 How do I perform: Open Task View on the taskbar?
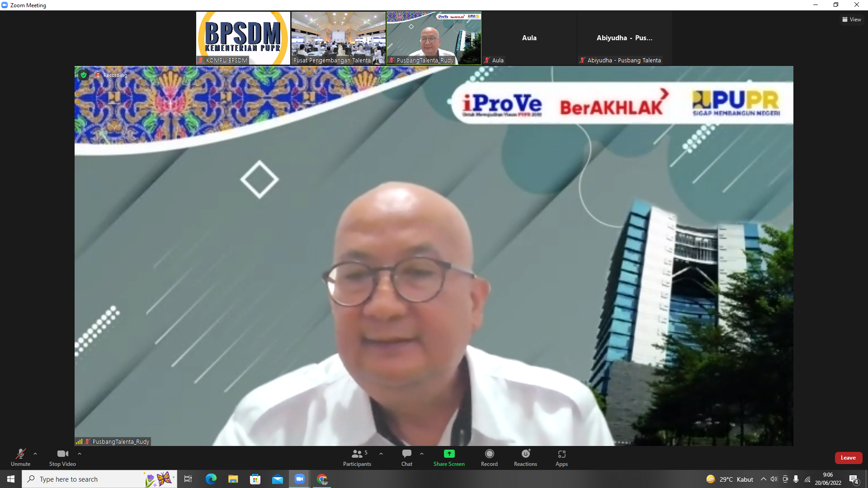point(188,479)
